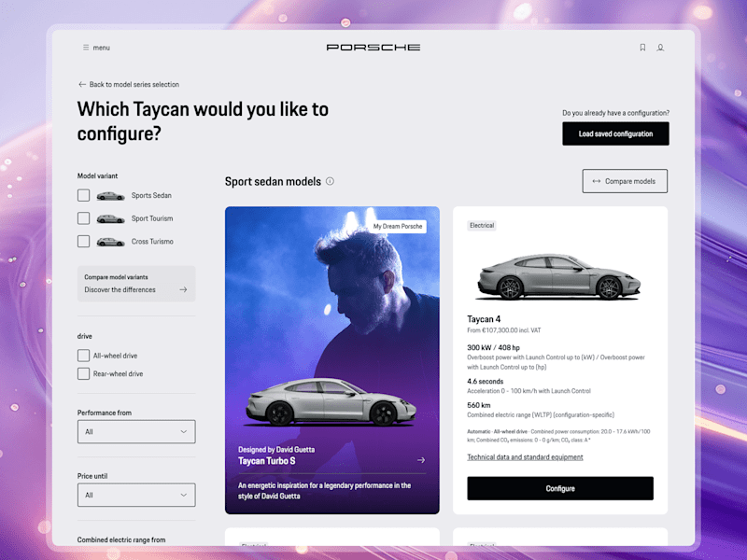
Task: Open saved bookmarks icon in header
Action: (642, 48)
